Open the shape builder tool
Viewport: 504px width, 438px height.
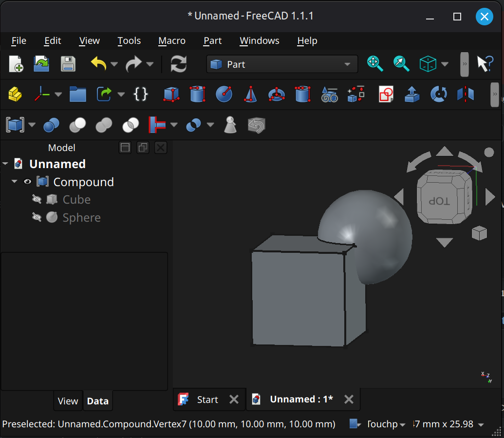[356, 94]
